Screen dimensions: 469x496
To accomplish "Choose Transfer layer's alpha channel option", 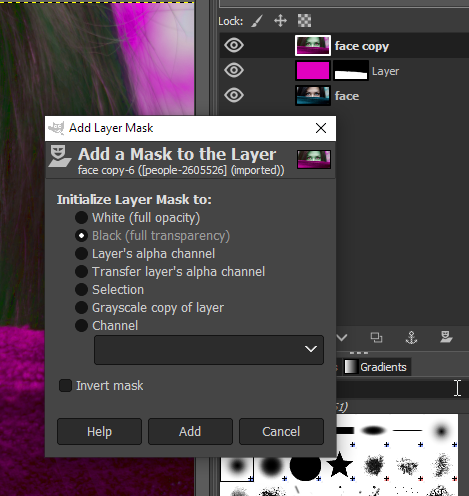I will [170, 272].
